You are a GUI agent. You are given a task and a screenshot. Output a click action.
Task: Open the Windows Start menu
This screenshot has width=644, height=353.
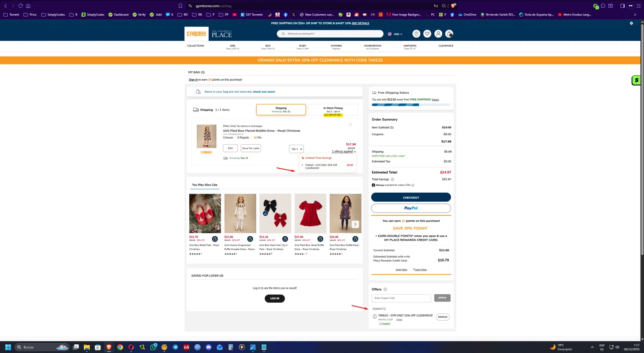pyautogui.click(x=8, y=347)
